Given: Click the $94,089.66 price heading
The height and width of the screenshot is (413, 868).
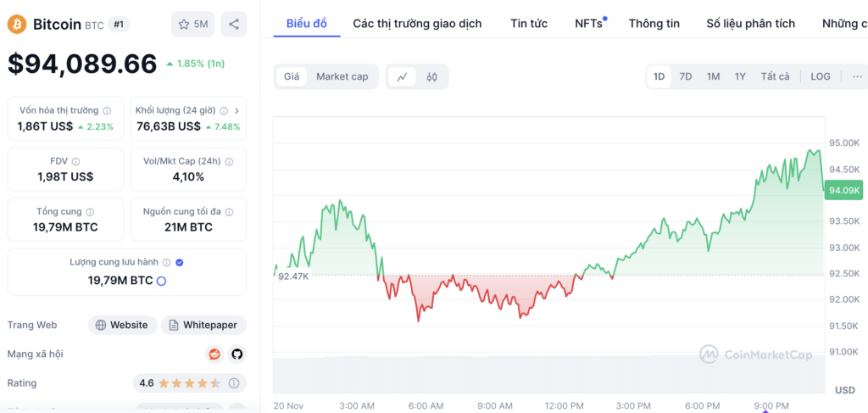Looking at the screenshot, I should (x=82, y=64).
